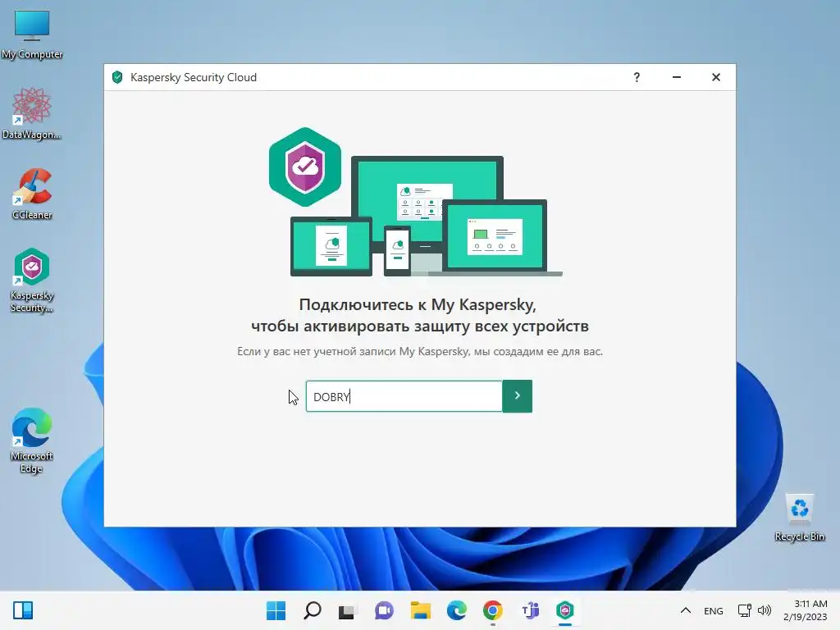840x630 pixels.
Task: Select the CCleaner desktop shortcut
Action: coord(32,194)
